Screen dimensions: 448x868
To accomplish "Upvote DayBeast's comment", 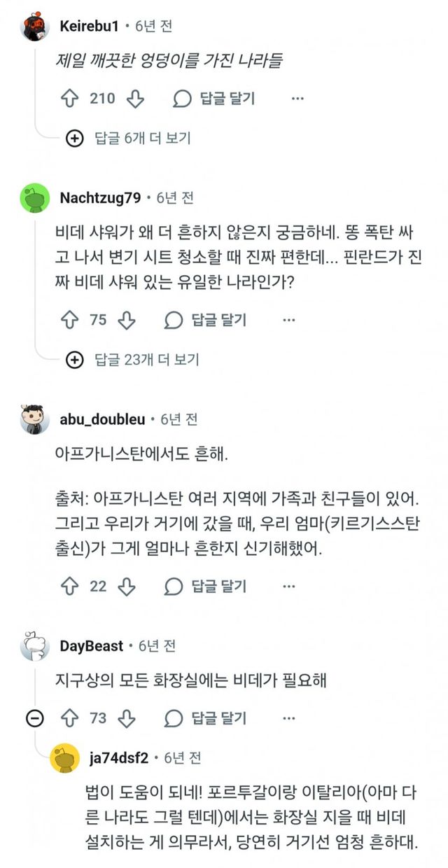I will 70,717.
